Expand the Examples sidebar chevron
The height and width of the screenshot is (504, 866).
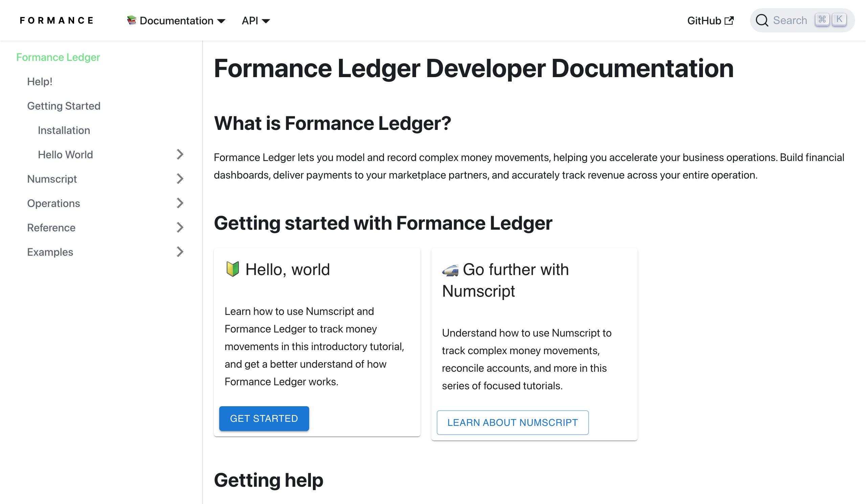click(180, 252)
